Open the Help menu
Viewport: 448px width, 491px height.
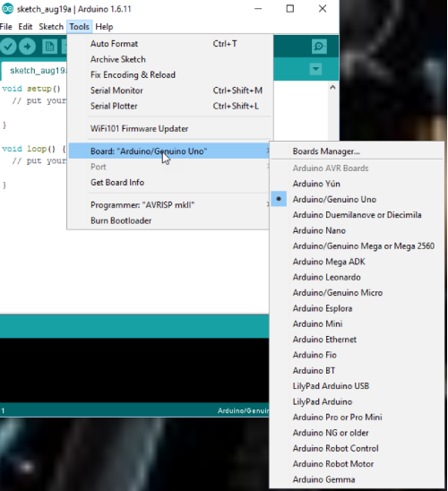pyautogui.click(x=104, y=27)
